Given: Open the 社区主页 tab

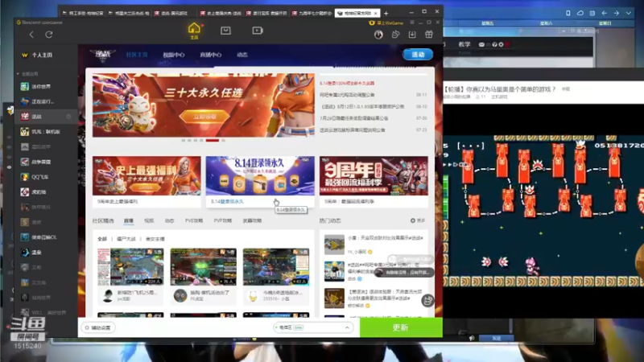Looking at the screenshot, I should [137, 55].
